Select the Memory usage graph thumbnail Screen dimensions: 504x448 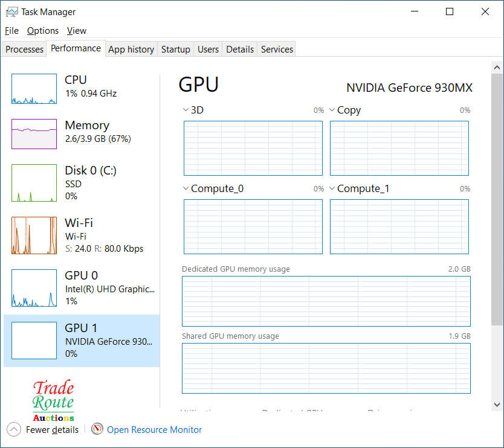click(x=34, y=133)
